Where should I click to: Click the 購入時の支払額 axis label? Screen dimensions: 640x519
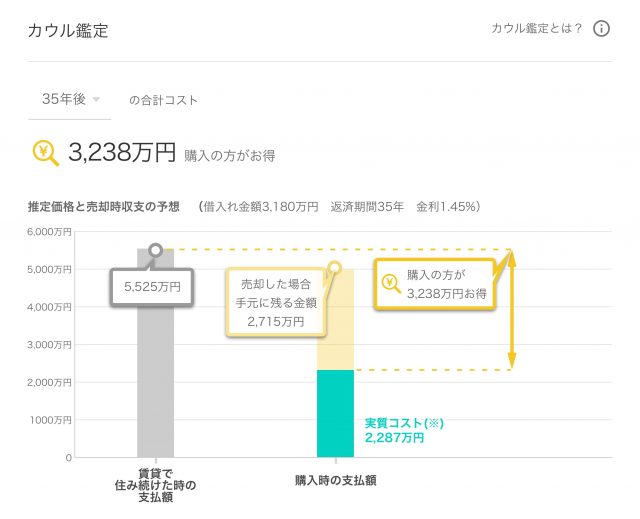tap(336, 480)
